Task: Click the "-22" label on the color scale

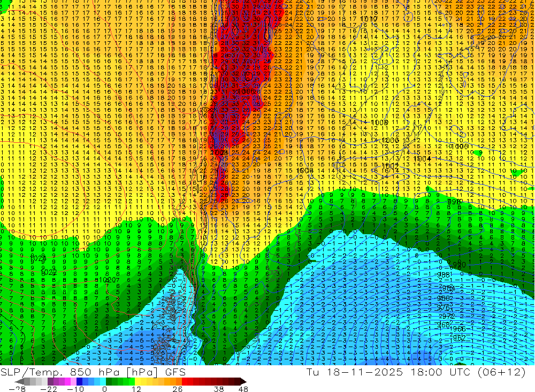Action: click(x=49, y=389)
